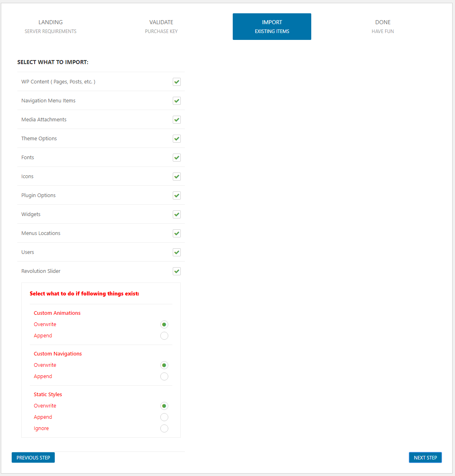Image resolution: width=455 pixels, height=476 pixels.
Task: Click the 'WP Content ( Pages, Posts, etc. )' label
Action: point(58,82)
